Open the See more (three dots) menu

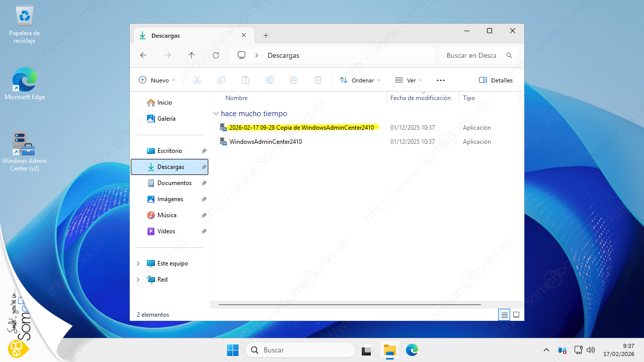click(441, 80)
